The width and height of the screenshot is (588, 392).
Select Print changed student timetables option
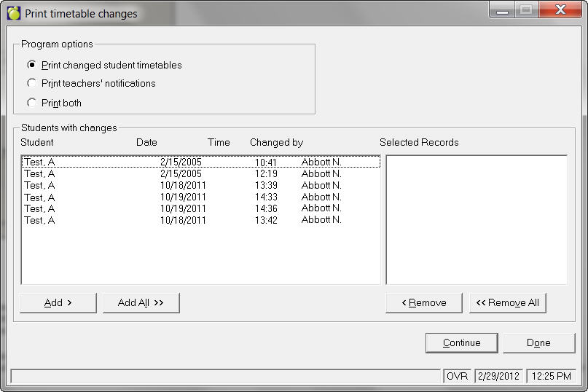coord(32,65)
